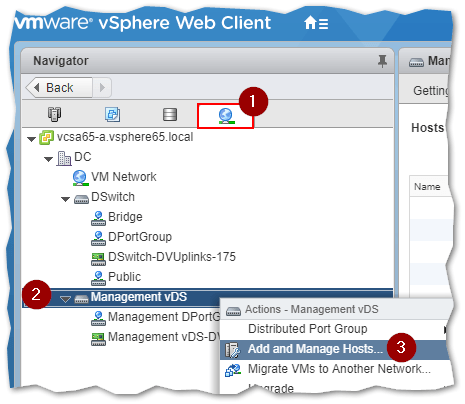Collapse the Management vDS node
This screenshot has height=404, width=465.
65,299
